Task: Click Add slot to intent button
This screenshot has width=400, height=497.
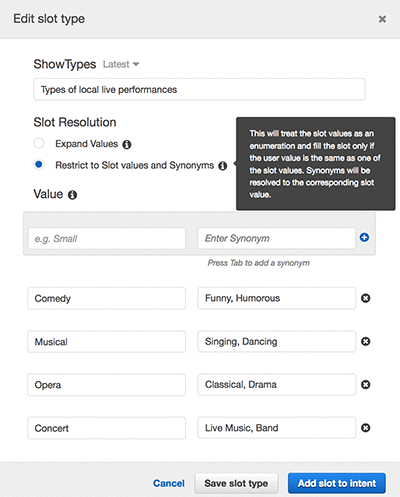Action: coord(337,483)
